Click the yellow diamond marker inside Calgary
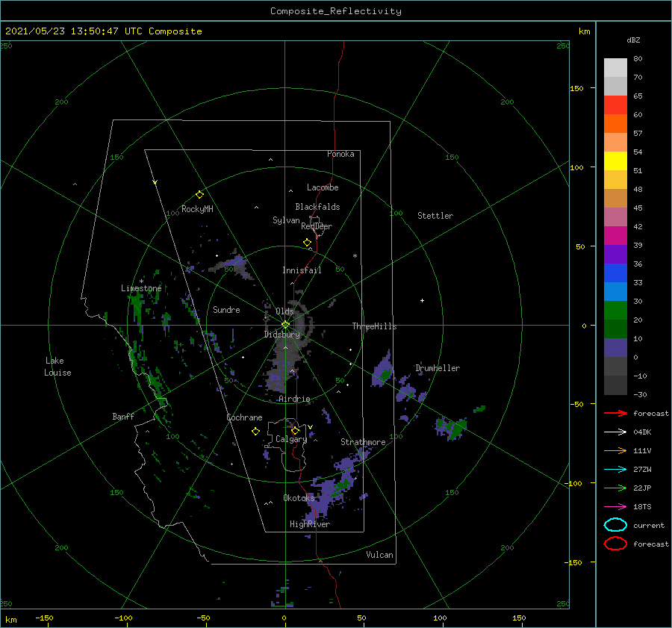 (295, 430)
